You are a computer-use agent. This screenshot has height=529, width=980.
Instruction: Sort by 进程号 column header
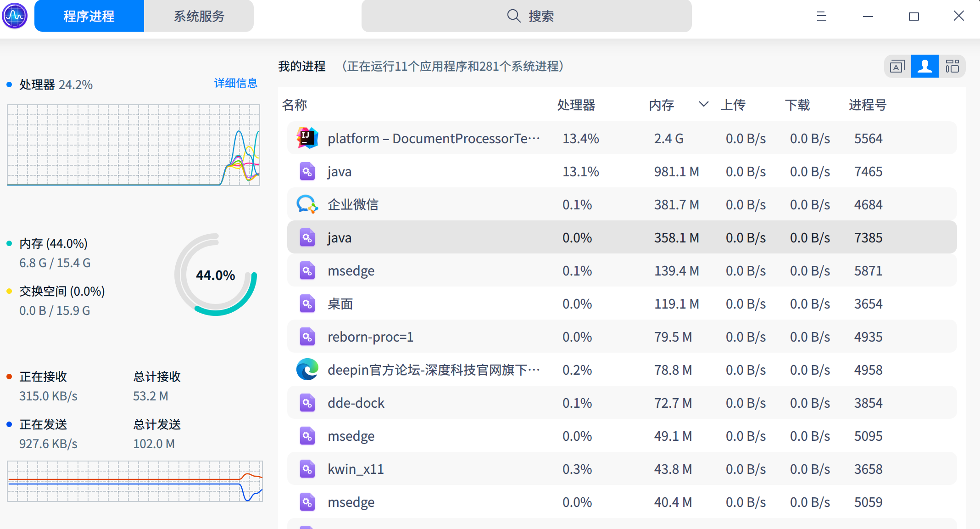(867, 105)
